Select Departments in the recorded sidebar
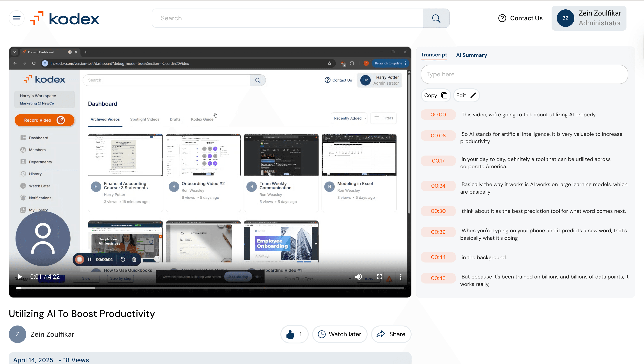Screen dimensions: 644x364 [x=36, y=162]
